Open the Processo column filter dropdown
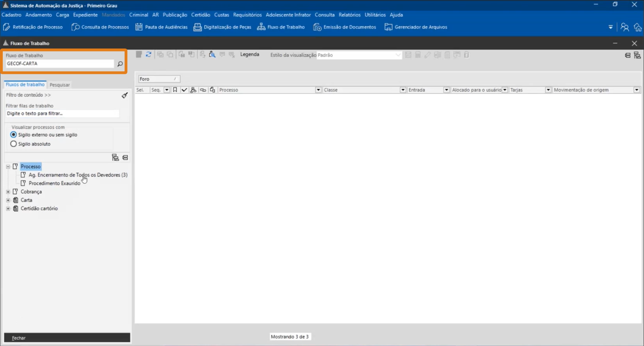Viewport: 644px width, 346px height. click(x=318, y=90)
